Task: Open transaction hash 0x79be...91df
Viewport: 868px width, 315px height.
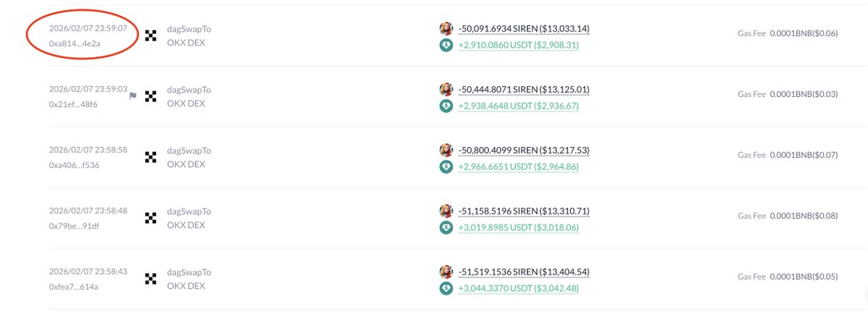Action: (x=73, y=226)
